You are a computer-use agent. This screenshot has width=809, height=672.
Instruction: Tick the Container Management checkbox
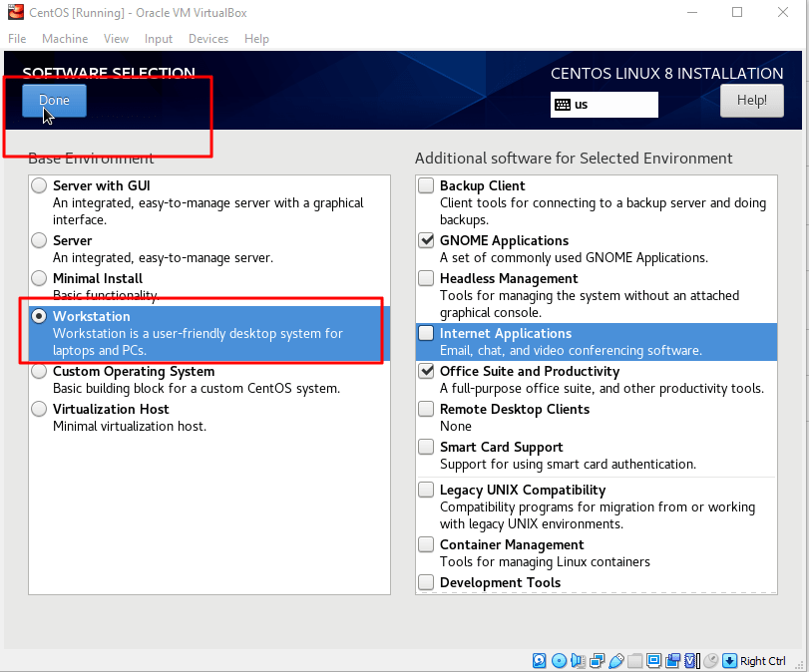click(x=426, y=544)
